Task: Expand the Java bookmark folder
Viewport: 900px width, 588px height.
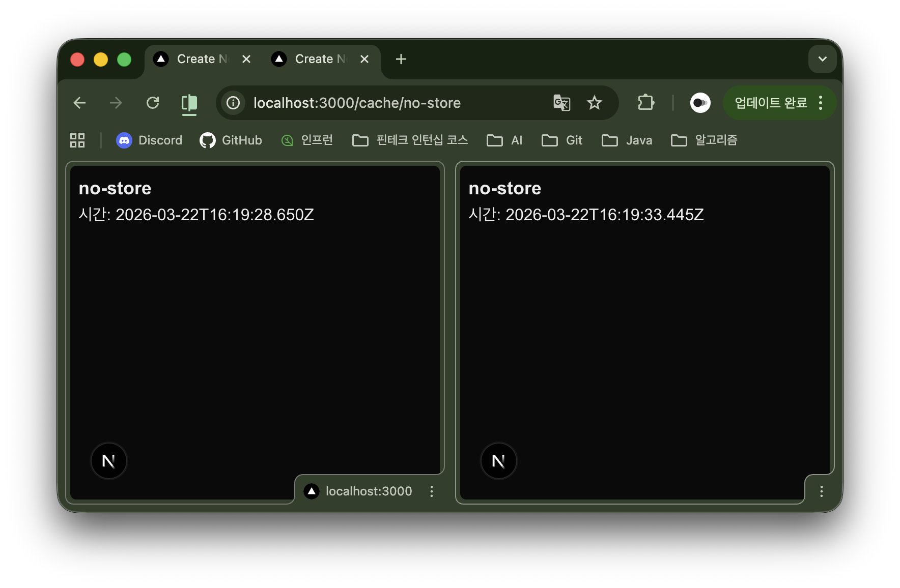Action: click(627, 140)
